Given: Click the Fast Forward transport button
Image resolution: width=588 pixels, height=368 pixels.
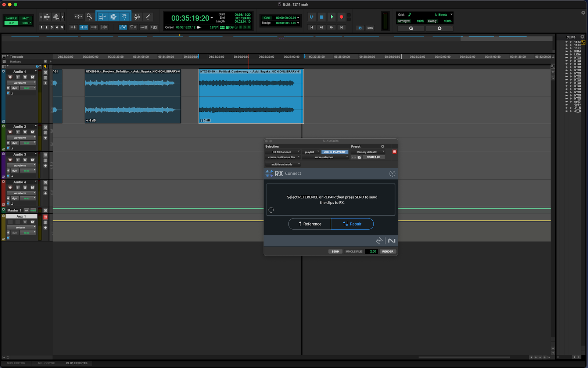Looking at the screenshot, I should tap(331, 27).
